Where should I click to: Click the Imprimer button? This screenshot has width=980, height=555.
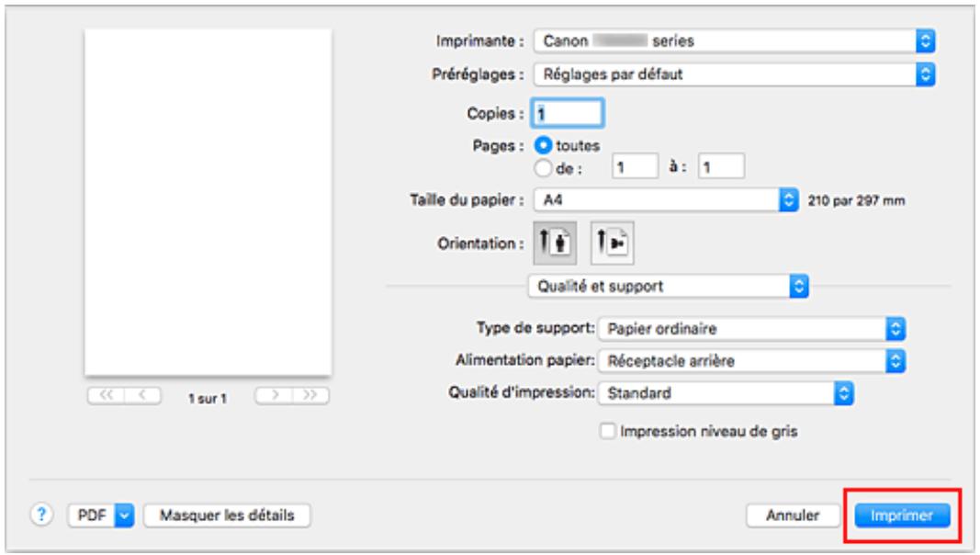(x=902, y=515)
